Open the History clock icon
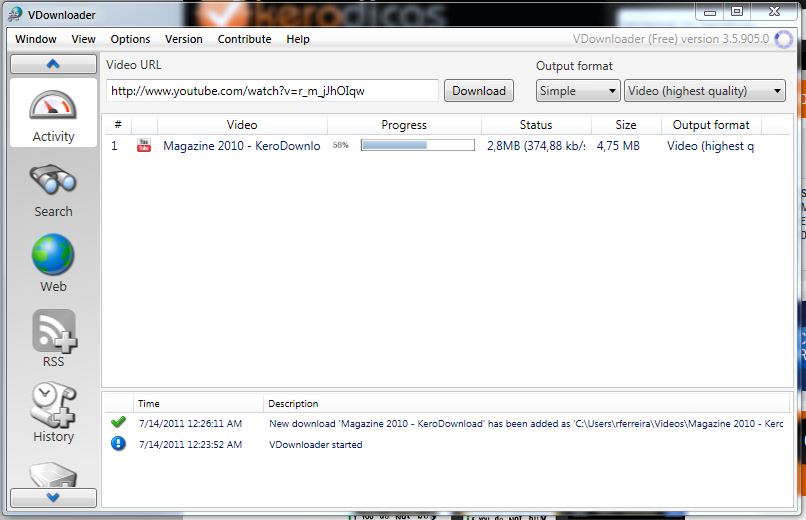 coord(53,405)
